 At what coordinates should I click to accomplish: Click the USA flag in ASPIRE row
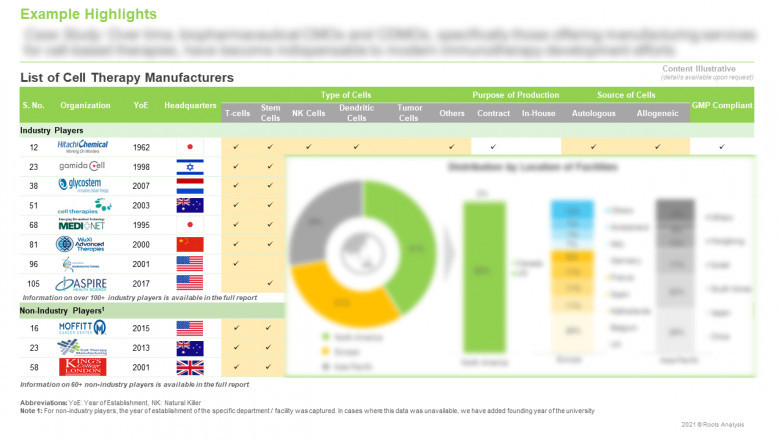click(x=190, y=283)
